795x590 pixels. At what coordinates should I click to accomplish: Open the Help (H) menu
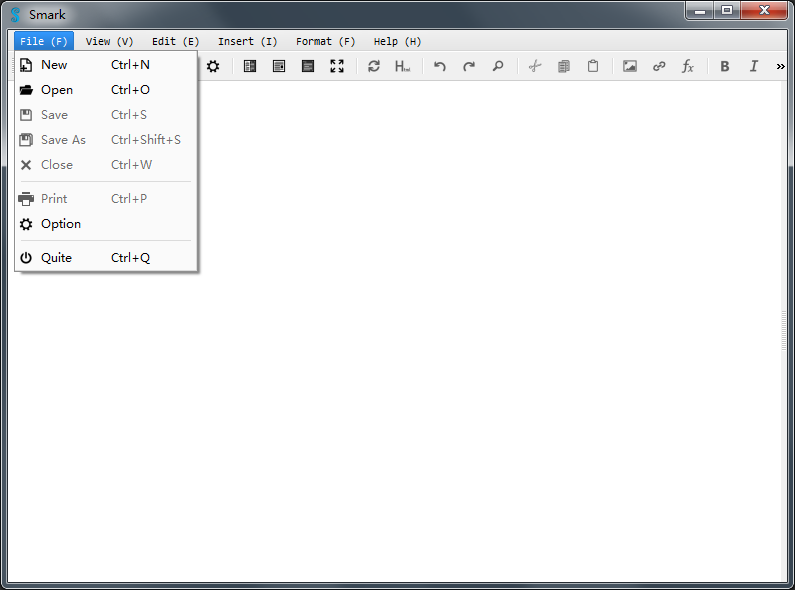point(398,41)
